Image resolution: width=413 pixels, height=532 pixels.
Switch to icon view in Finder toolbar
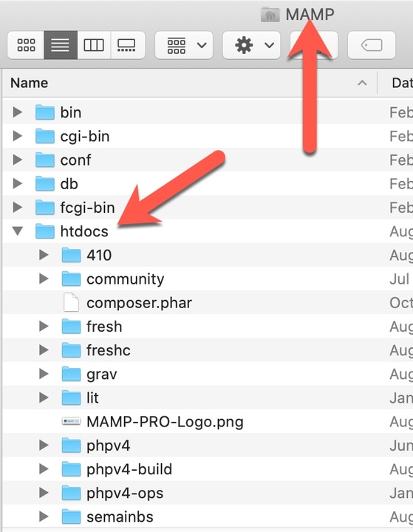(26, 45)
